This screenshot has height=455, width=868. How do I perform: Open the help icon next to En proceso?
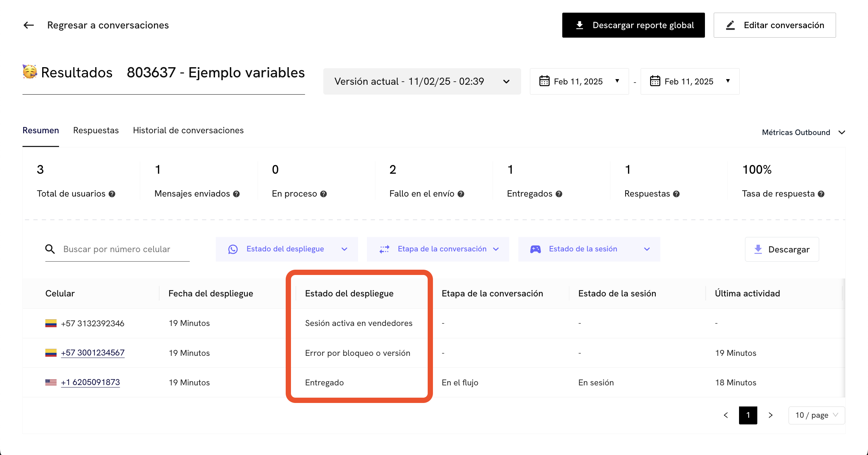coord(323,194)
